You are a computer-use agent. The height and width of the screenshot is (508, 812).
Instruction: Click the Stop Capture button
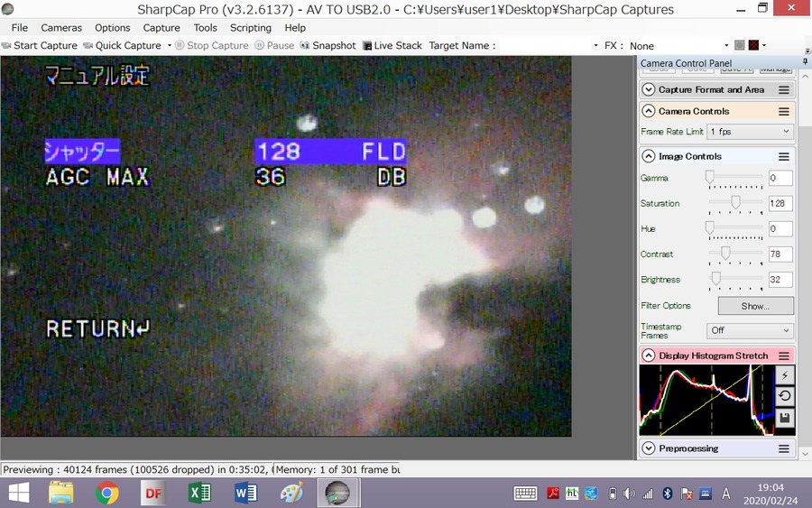click(212, 46)
